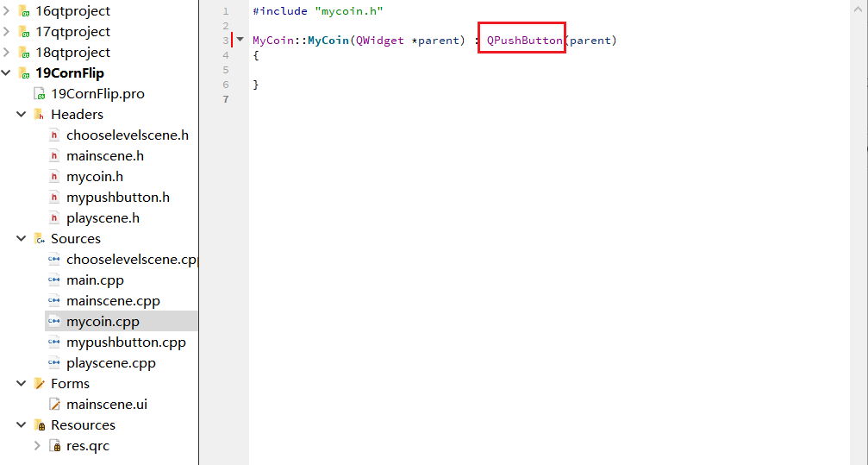The height and width of the screenshot is (465, 868).
Task: Click QWidget in the constructor parameters
Action: click(380, 41)
